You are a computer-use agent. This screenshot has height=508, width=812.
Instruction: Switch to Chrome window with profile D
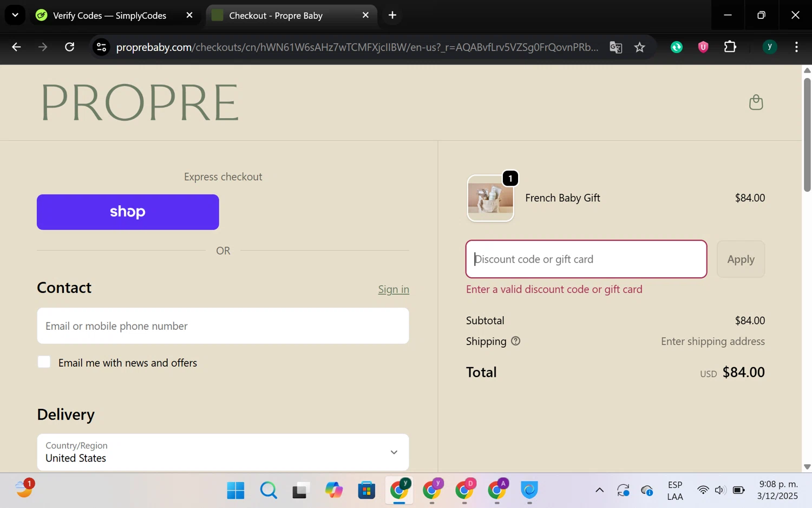(x=464, y=490)
